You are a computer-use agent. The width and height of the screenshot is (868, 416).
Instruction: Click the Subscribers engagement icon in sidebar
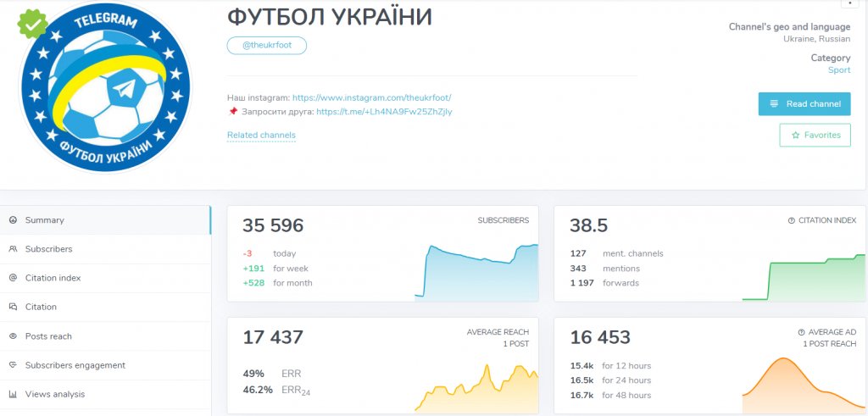pyautogui.click(x=13, y=365)
